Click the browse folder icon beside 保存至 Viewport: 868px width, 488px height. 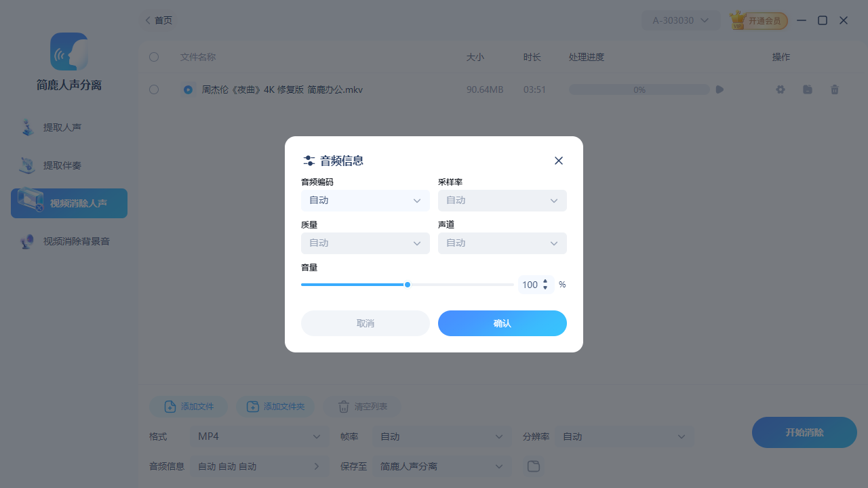(x=534, y=466)
